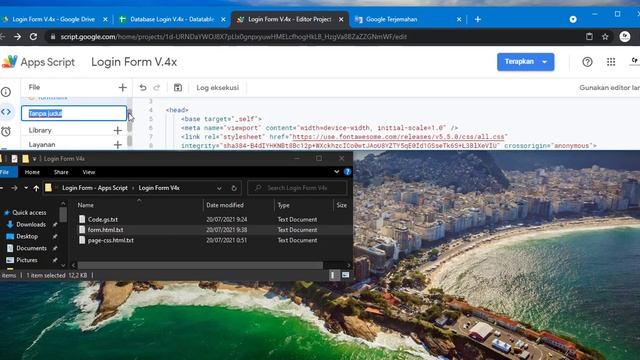Click the Chrome profile avatar icon

(624, 37)
